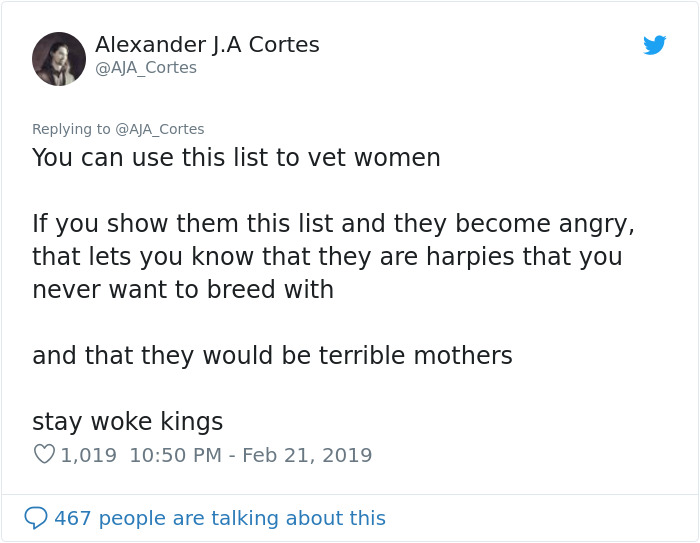The image size is (700, 543).
Task: Click the "Replying to" label text
Action: click(x=71, y=129)
